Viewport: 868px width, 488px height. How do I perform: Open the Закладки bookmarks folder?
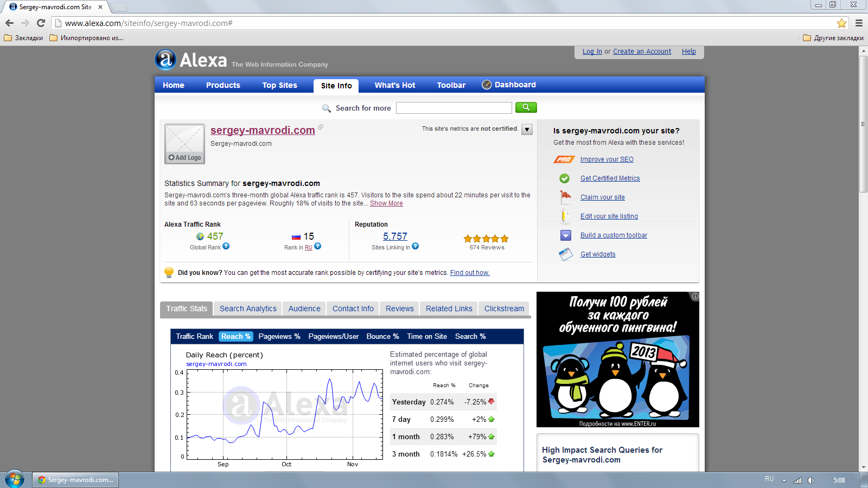point(24,38)
